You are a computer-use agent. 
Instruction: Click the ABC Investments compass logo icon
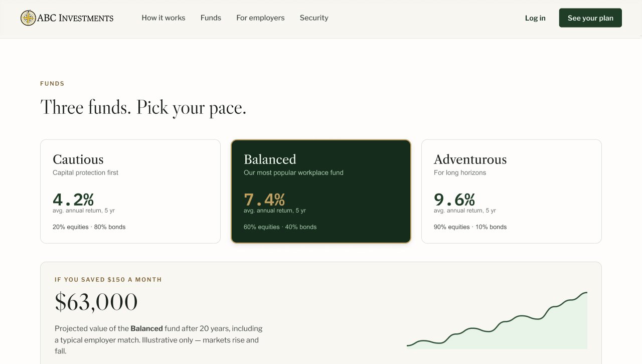[28, 18]
